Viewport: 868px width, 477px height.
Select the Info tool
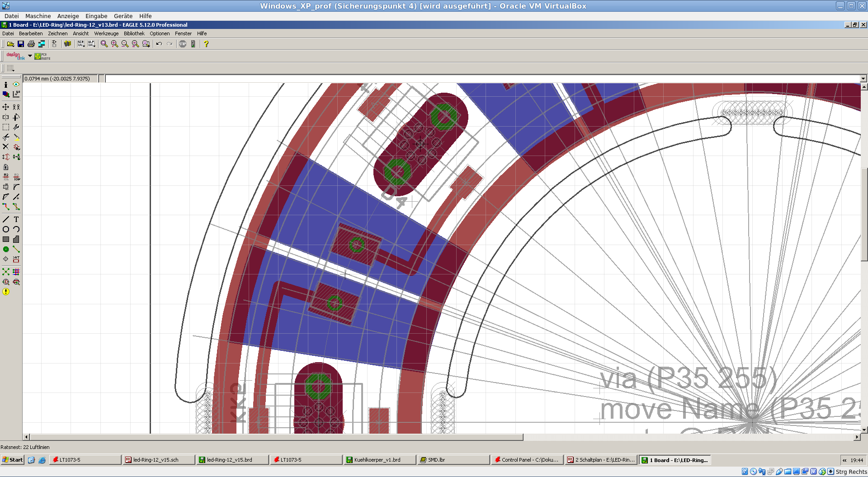[x=6, y=85]
